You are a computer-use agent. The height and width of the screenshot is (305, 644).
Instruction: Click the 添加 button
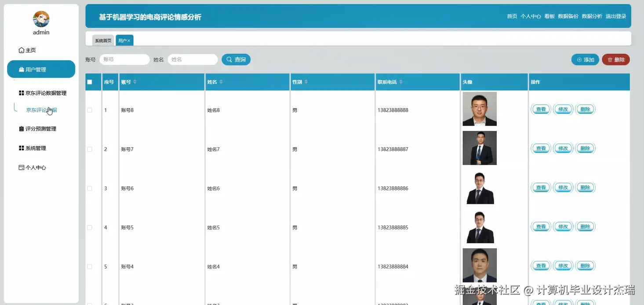[585, 60]
